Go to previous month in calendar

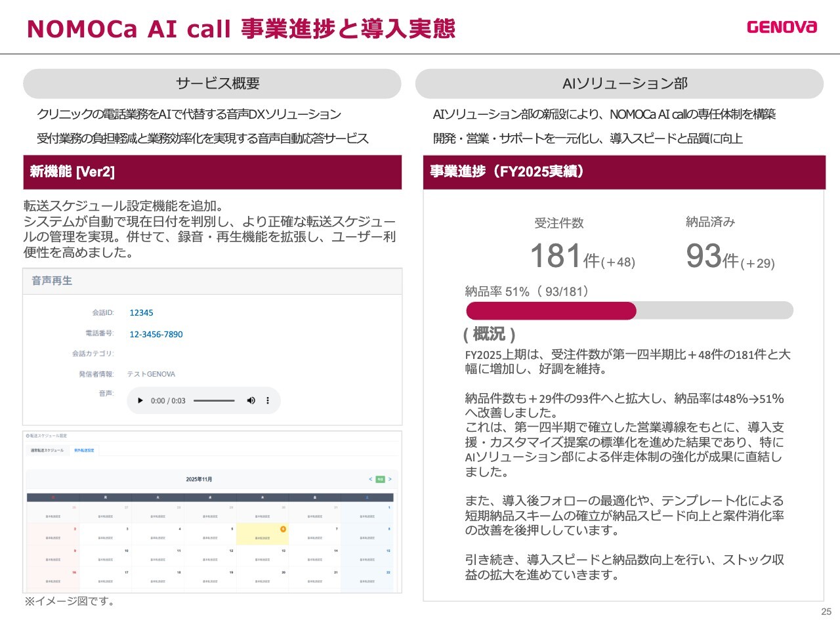370,479
